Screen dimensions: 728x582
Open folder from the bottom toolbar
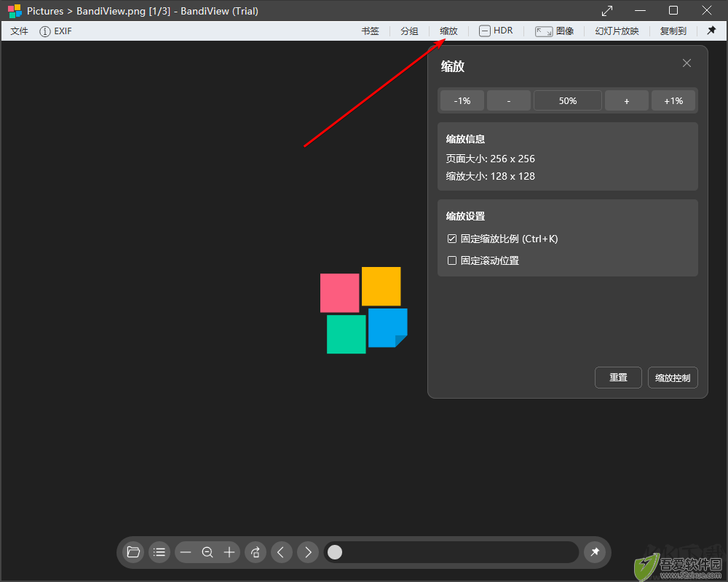click(133, 552)
